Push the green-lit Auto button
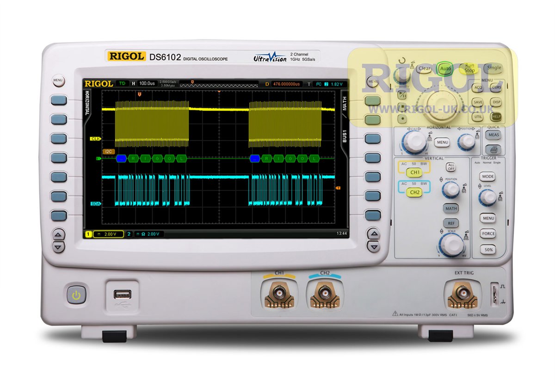The width and height of the screenshot is (555, 392). point(445,69)
